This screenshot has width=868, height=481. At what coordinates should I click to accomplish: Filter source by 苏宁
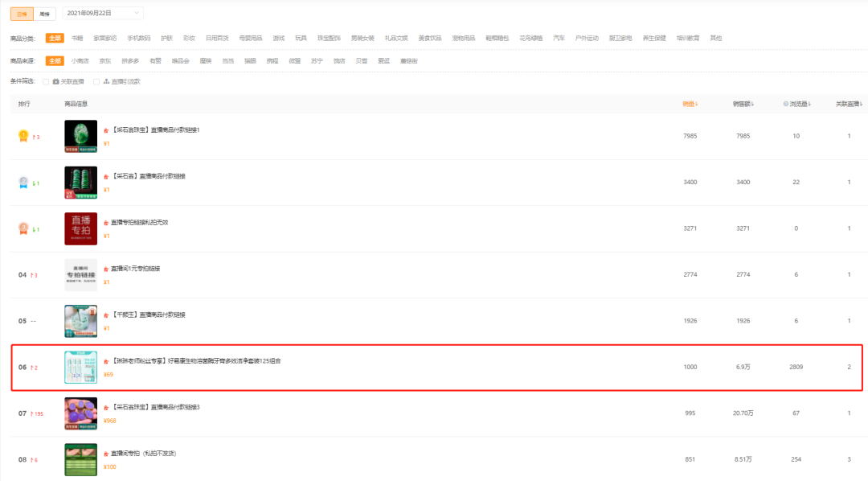click(x=317, y=61)
